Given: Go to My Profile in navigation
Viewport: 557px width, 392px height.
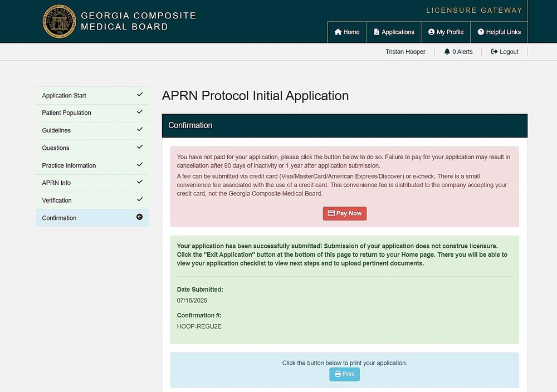Looking at the screenshot, I should [x=446, y=32].
